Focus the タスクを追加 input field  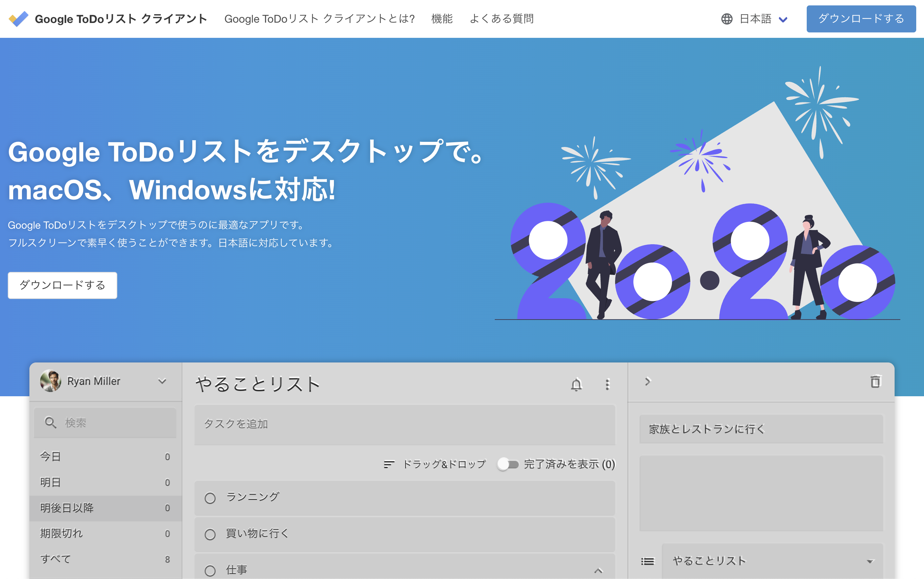405,424
